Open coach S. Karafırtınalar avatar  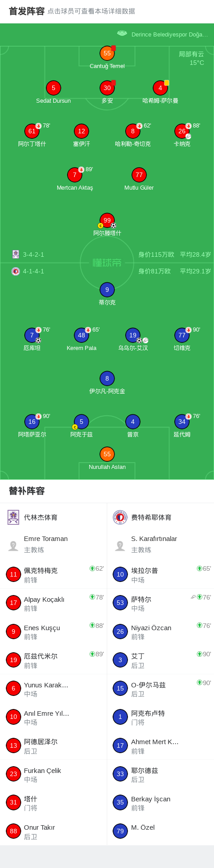pos(120,546)
